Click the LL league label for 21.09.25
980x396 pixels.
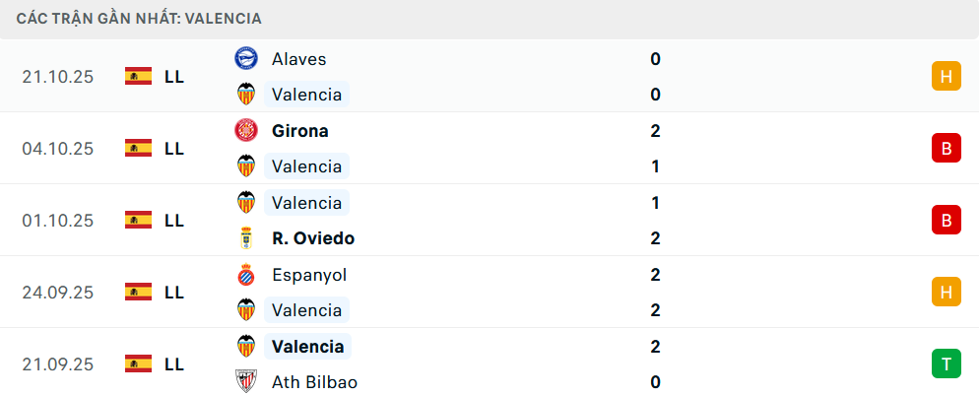coord(174,363)
